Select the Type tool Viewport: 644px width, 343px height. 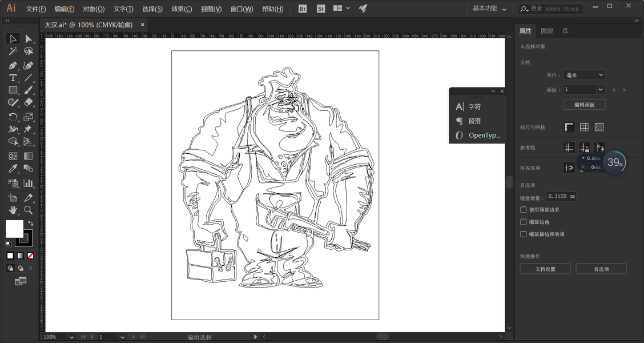click(x=13, y=78)
